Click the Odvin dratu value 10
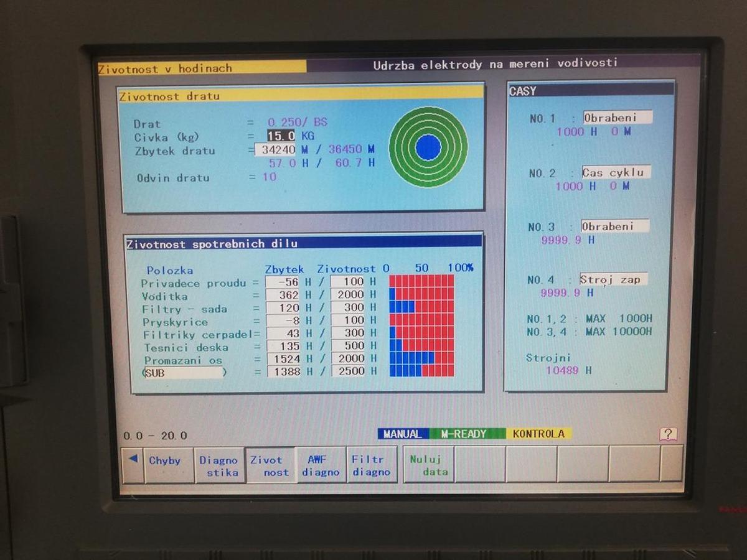Image resolution: width=747 pixels, height=560 pixels. tap(268, 177)
